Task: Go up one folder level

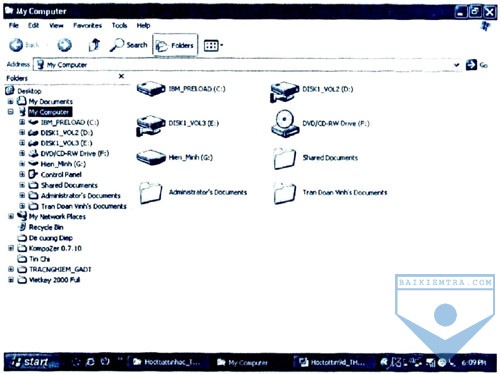Action: [95, 45]
